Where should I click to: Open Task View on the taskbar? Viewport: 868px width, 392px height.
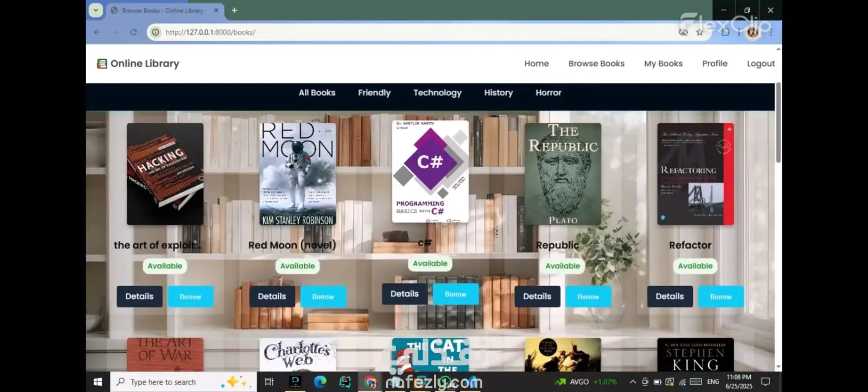click(269, 382)
